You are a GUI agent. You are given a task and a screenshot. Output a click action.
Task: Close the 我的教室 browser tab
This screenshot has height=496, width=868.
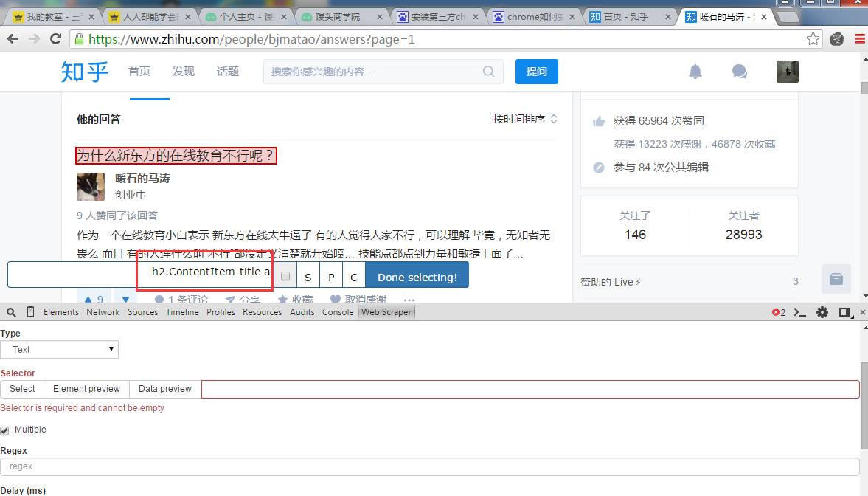tap(91, 17)
